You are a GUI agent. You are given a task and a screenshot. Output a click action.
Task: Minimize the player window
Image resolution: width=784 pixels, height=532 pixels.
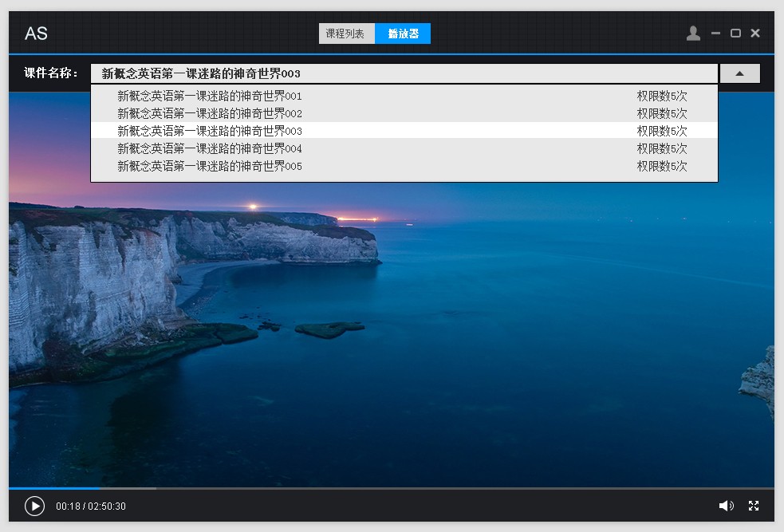pos(715,33)
